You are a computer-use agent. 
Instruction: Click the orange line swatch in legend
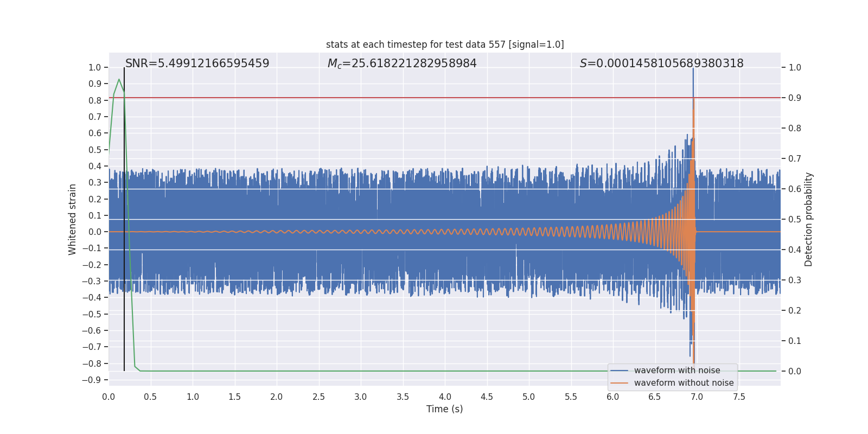click(x=619, y=383)
